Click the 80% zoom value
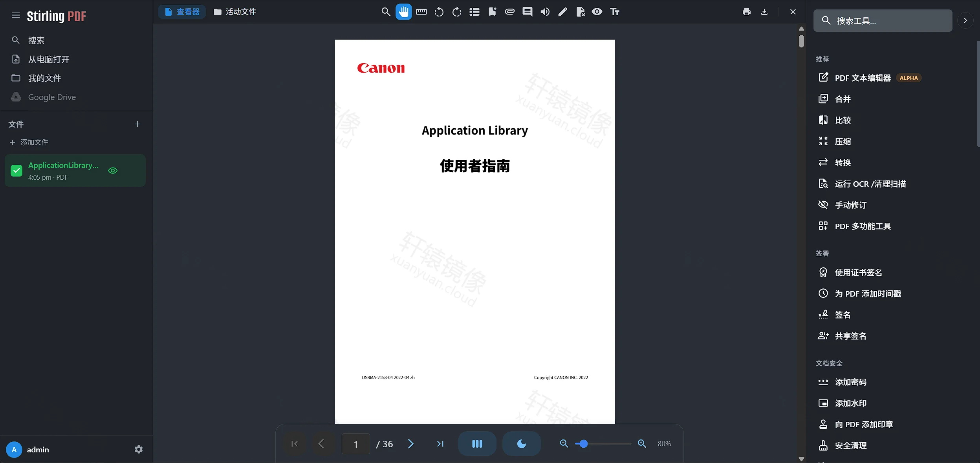 point(664,444)
